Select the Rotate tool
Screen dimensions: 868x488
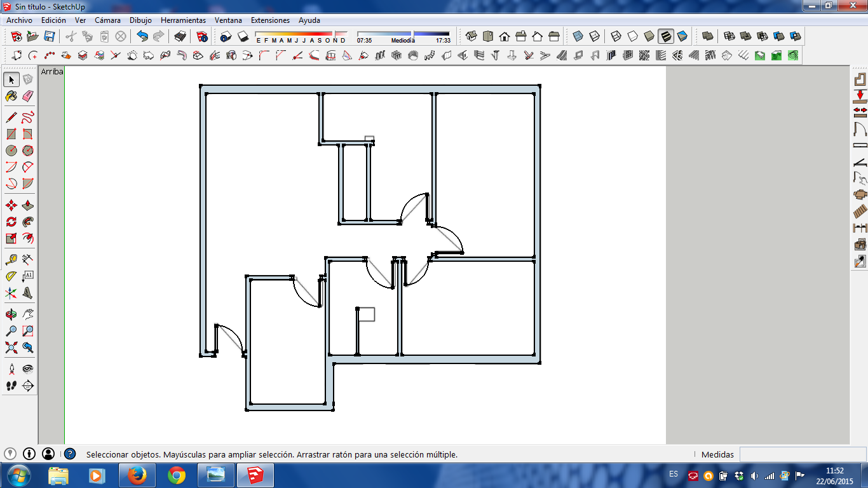pos(11,222)
